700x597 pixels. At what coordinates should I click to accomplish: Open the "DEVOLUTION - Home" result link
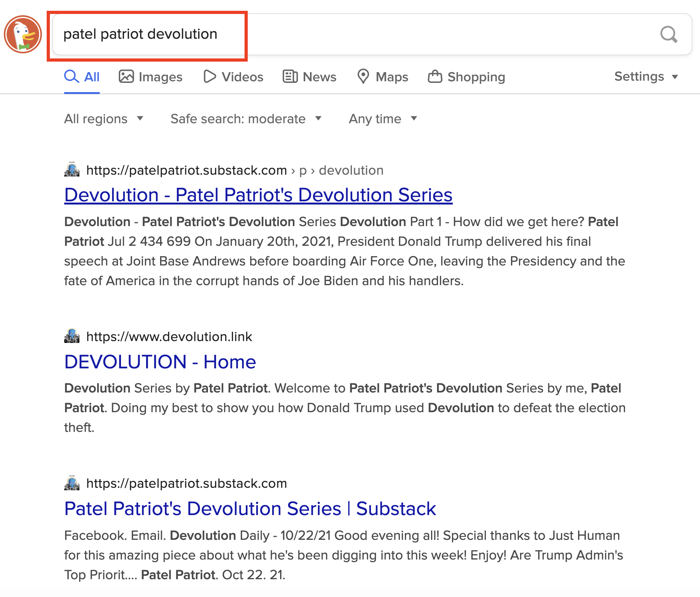[160, 362]
